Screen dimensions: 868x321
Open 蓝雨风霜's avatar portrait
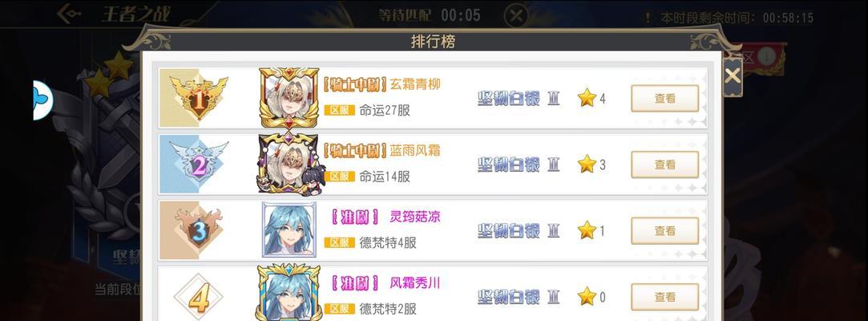tap(289, 164)
